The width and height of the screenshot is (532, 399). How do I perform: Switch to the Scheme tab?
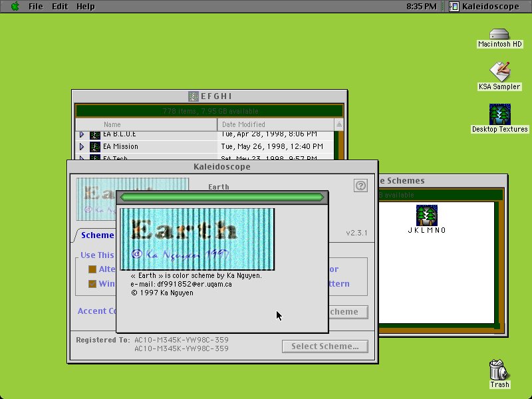tap(97, 235)
